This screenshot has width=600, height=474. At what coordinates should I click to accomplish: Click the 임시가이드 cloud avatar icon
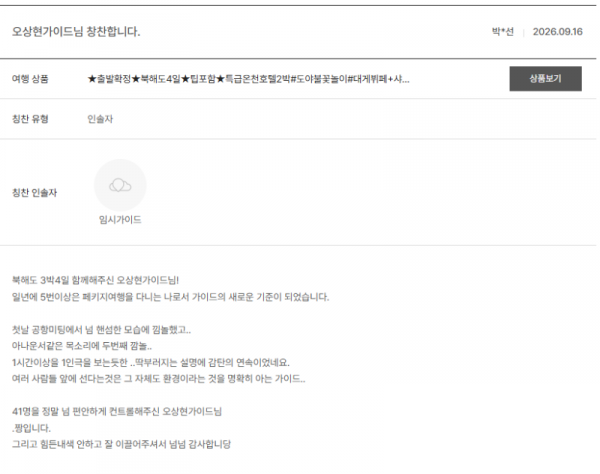pyautogui.click(x=120, y=185)
